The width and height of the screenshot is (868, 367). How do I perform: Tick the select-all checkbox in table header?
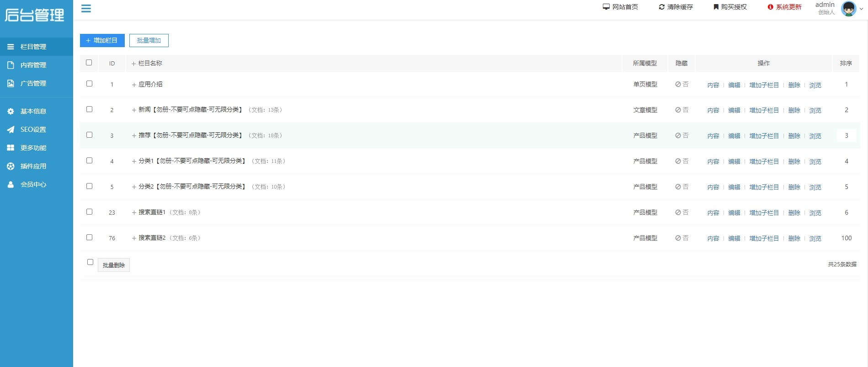89,63
